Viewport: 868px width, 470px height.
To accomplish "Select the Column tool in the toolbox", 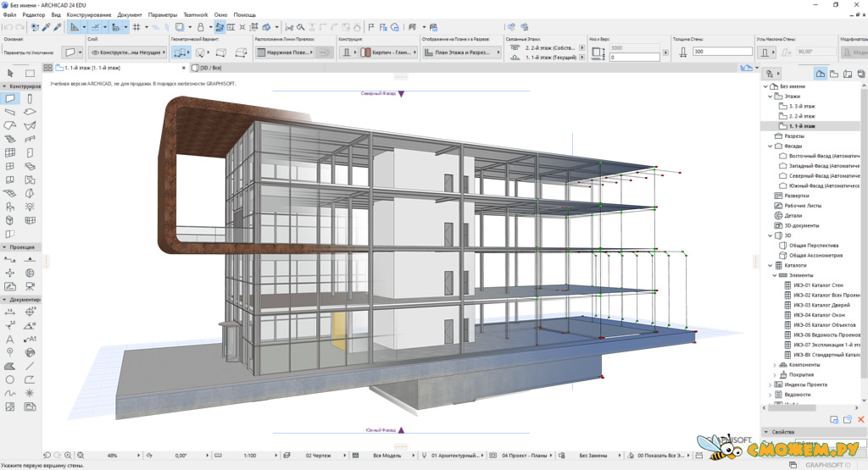I will click(30, 98).
